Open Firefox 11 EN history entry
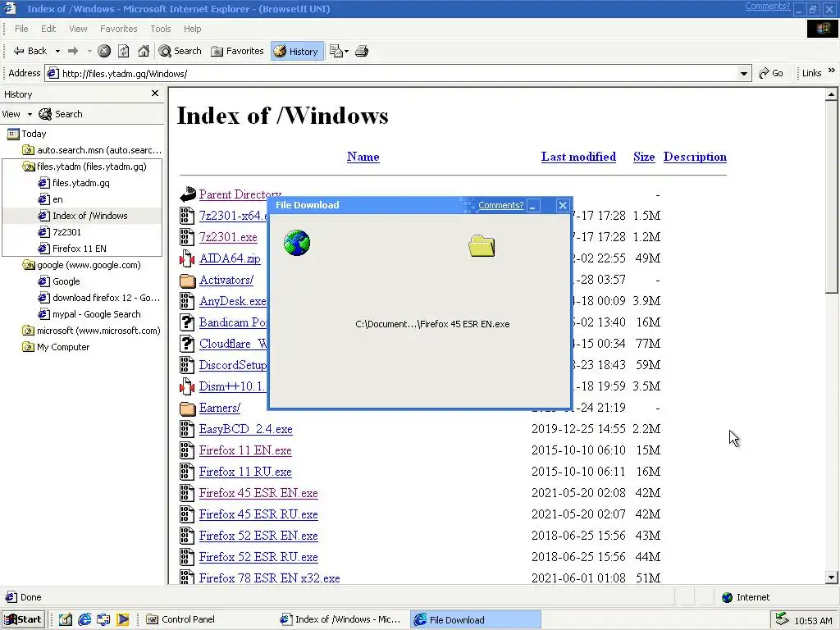This screenshot has height=630, width=840. pyautogui.click(x=72, y=249)
